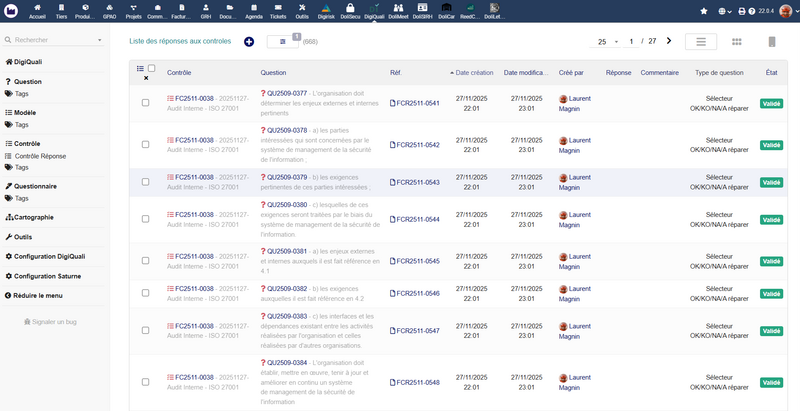Open the DoliMeet module icon
The height and width of the screenshot is (411, 800).
tap(398, 11)
